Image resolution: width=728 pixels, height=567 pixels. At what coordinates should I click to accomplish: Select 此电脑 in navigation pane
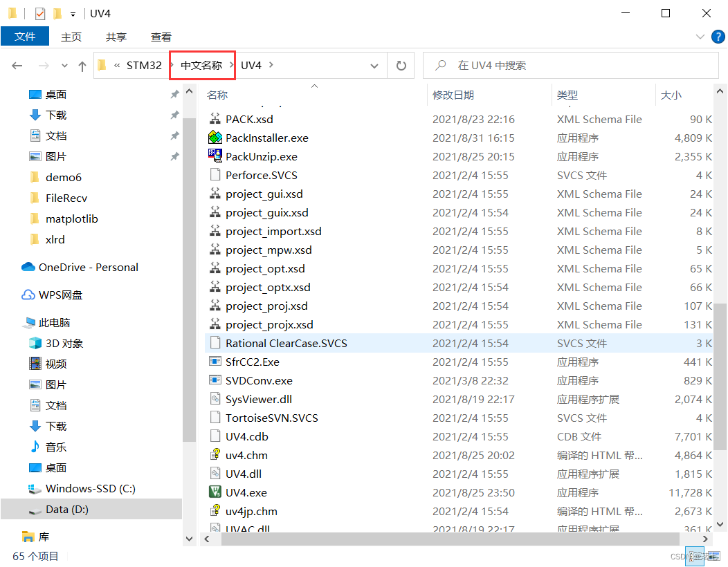54,322
